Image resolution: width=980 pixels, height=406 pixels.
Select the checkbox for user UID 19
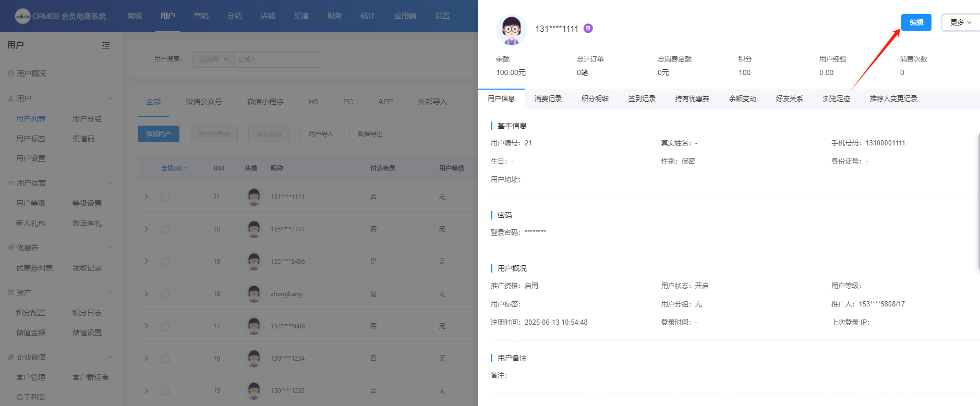pyautogui.click(x=165, y=262)
